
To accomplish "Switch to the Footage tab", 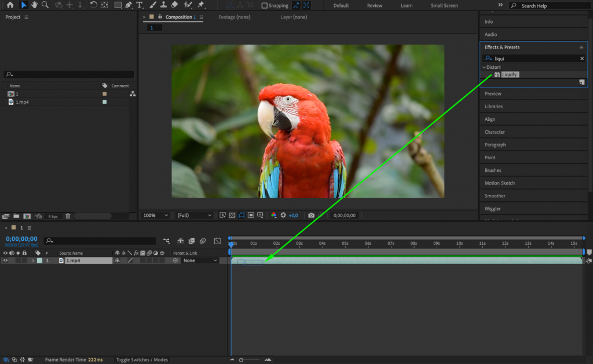I will [x=233, y=17].
